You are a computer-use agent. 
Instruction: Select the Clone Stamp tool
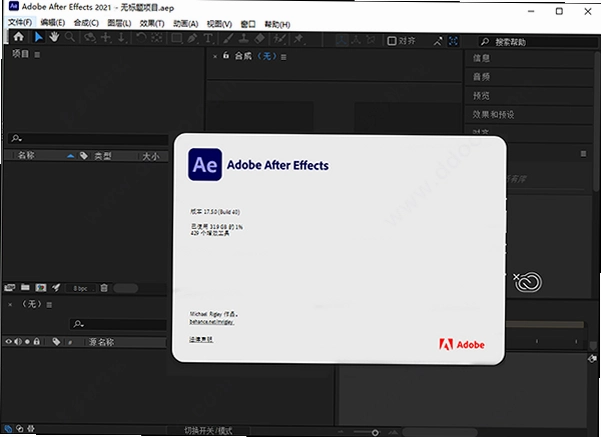pos(244,38)
